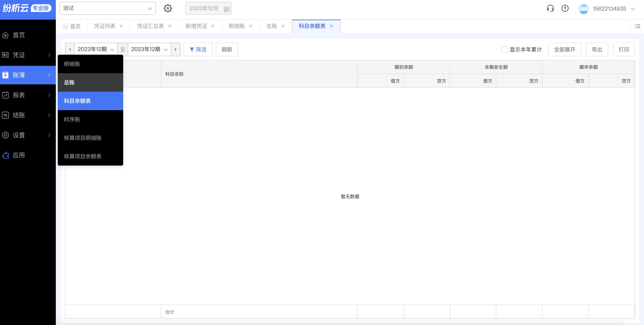
Task: Select 核算项目明细账 in the submenu
Action: click(90, 138)
